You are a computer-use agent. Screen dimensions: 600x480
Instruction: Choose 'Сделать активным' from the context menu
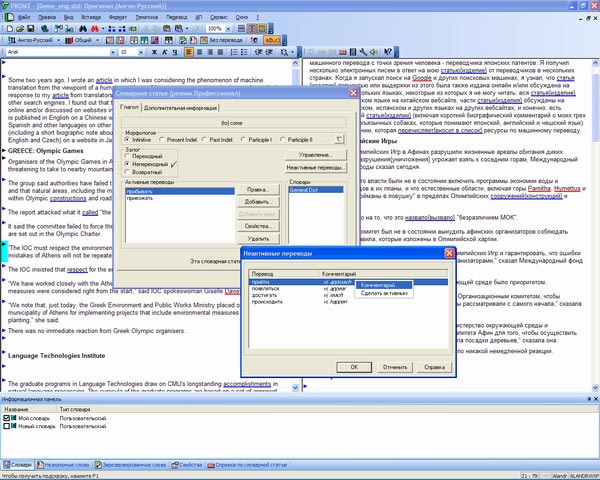pos(384,293)
